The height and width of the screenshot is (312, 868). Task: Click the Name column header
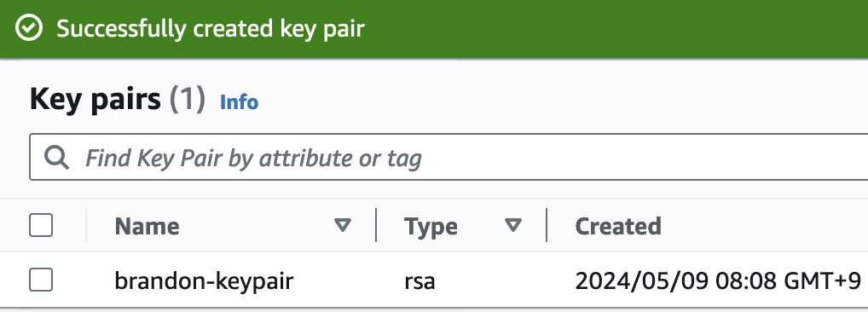coord(147,226)
